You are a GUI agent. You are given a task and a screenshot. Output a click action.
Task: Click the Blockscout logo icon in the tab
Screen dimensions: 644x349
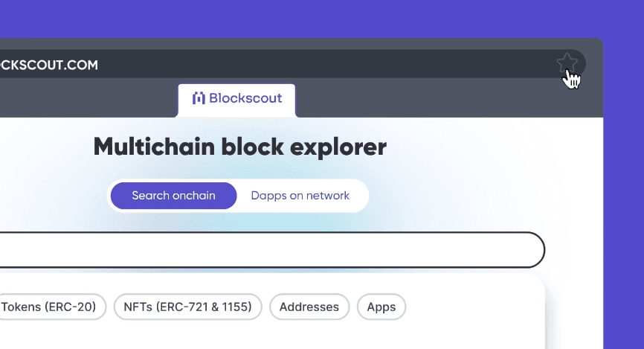(x=199, y=98)
